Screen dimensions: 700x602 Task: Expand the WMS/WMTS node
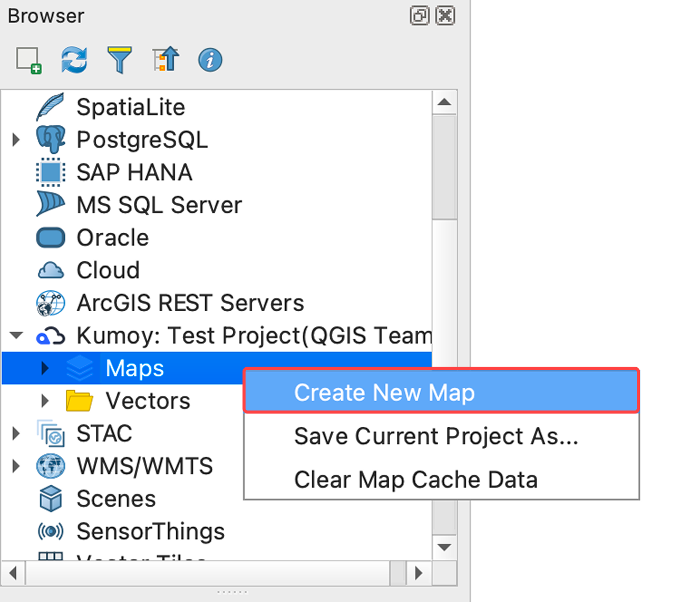[x=16, y=466]
